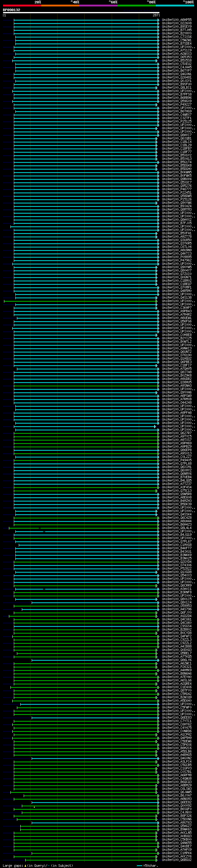Select hit label UniRef100_P22451
The height and width of the screenshot is (868, 197).
(x=177, y=193)
